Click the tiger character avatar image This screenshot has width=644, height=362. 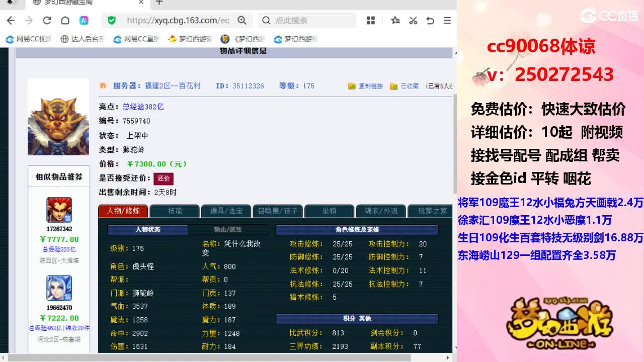(x=58, y=118)
